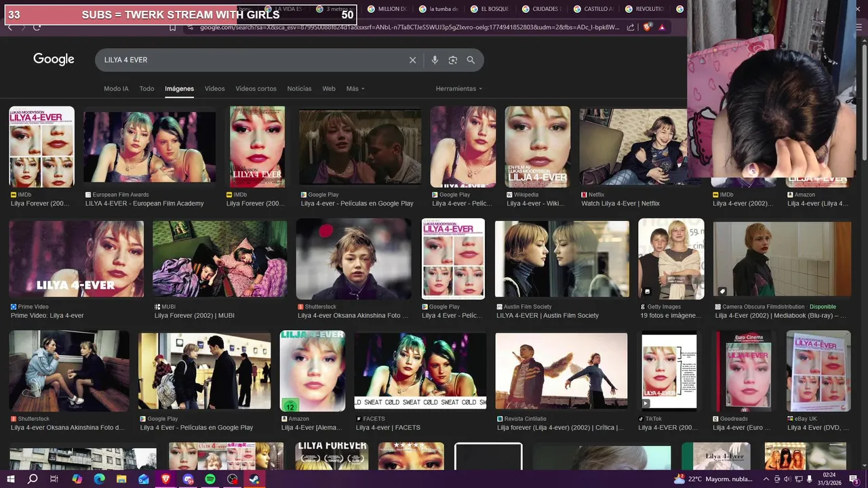Switch to the Noticias tab
The width and height of the screenshot is (868, 488).
coord(299,89)
